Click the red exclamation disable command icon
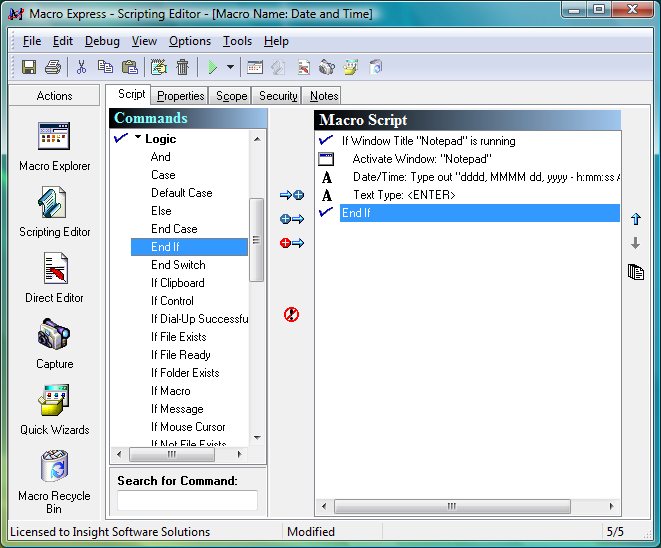Viewport: 661px width, 548px height. click(291, 314)
